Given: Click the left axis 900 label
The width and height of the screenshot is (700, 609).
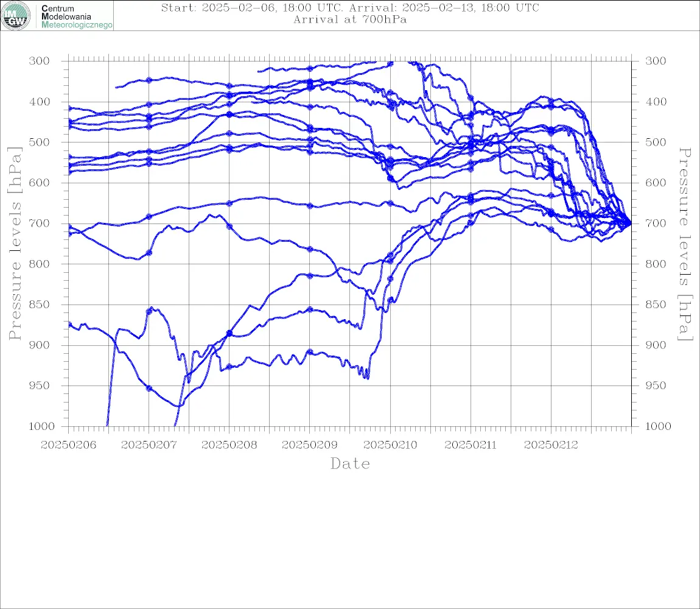Looking at the screenshot, I should click(x=40, y=345).
